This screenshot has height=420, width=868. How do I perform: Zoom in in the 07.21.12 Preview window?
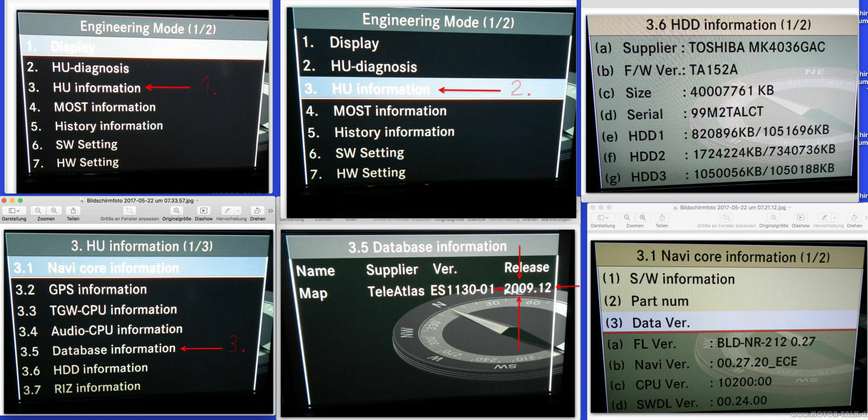coord(642,217)
